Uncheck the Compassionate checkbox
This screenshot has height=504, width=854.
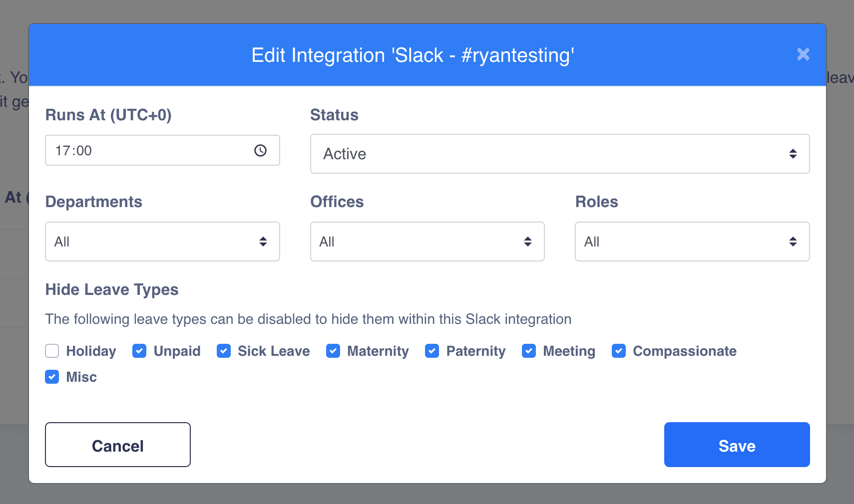619,351
